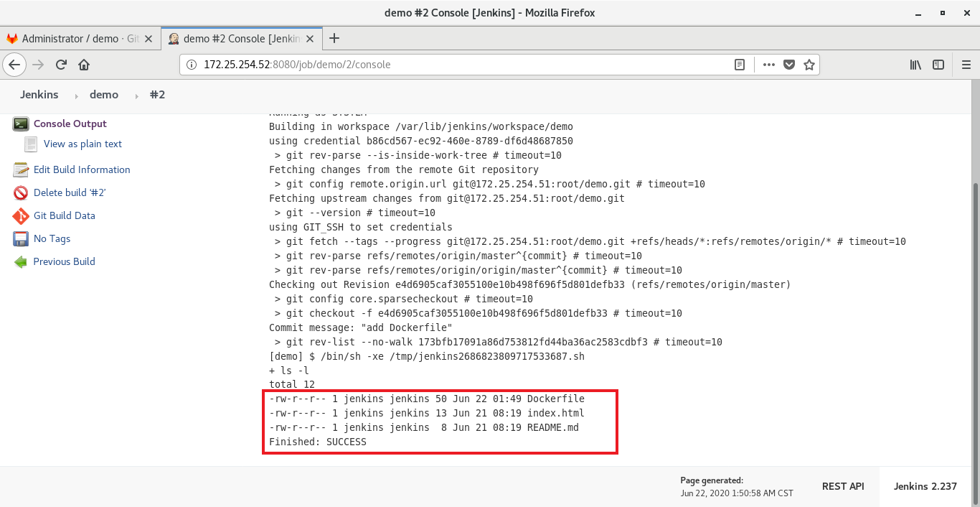The height and width of the screenshot is (507, 980).
Task: Expand the Jenkins breadcrumb arrow
Action: click(x=77, y=96)
